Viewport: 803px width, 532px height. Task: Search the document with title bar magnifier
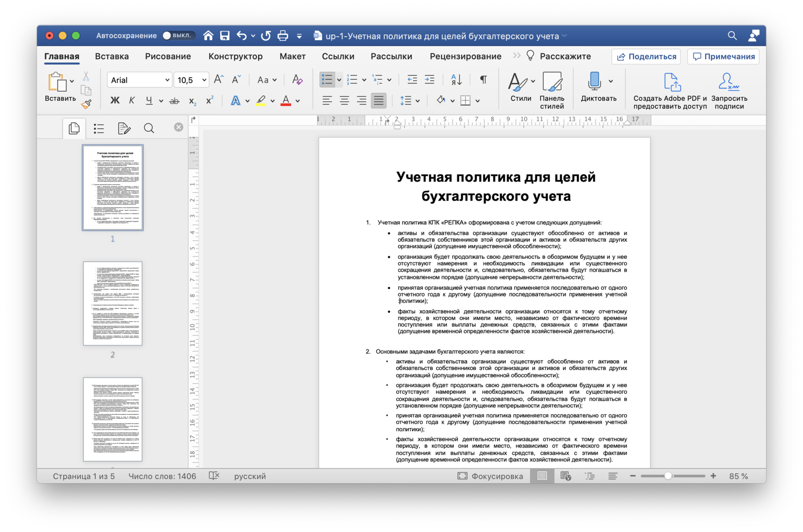pyautogui.click(x=732, y=36)
